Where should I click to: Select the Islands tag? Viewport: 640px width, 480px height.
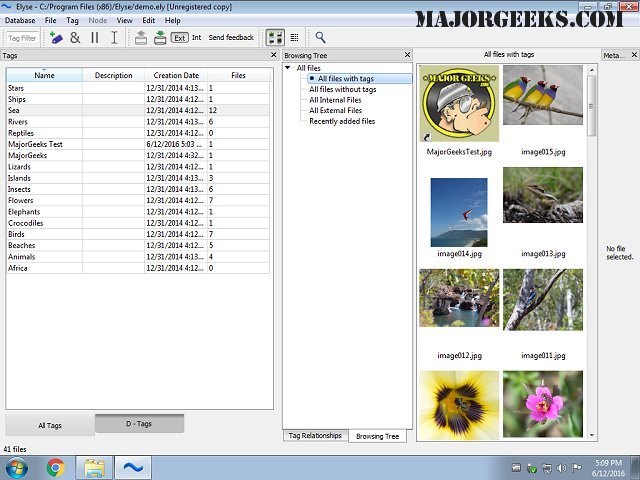pos(138,178)
